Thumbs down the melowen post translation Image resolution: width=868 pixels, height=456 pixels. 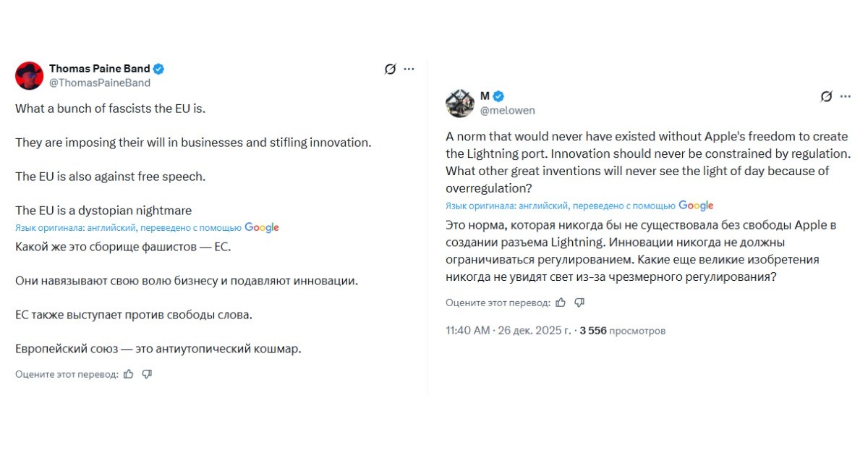579,303
